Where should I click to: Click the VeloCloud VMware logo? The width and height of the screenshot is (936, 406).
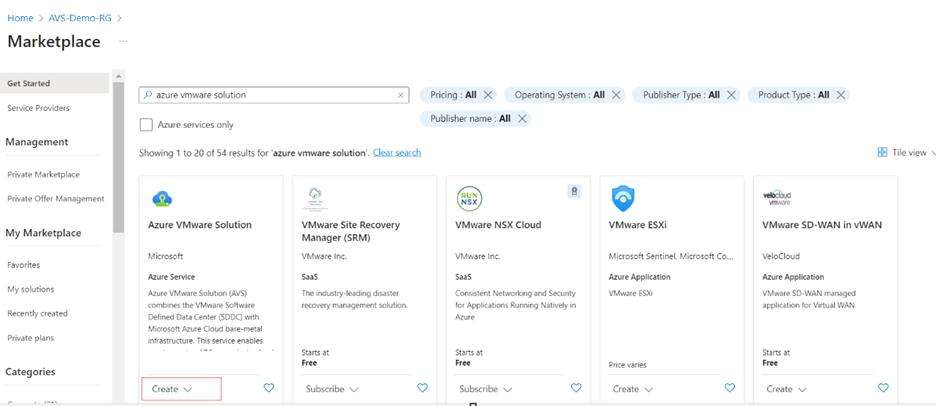[x=777, y=198]
